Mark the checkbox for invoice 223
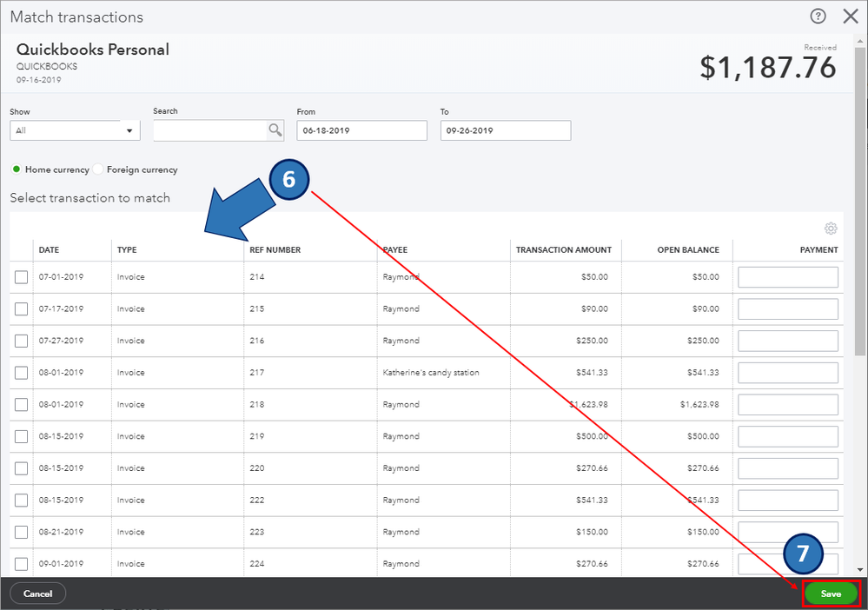Image resolution: width=868 pixels, height=610 pixels. click(x=21, y=532)
